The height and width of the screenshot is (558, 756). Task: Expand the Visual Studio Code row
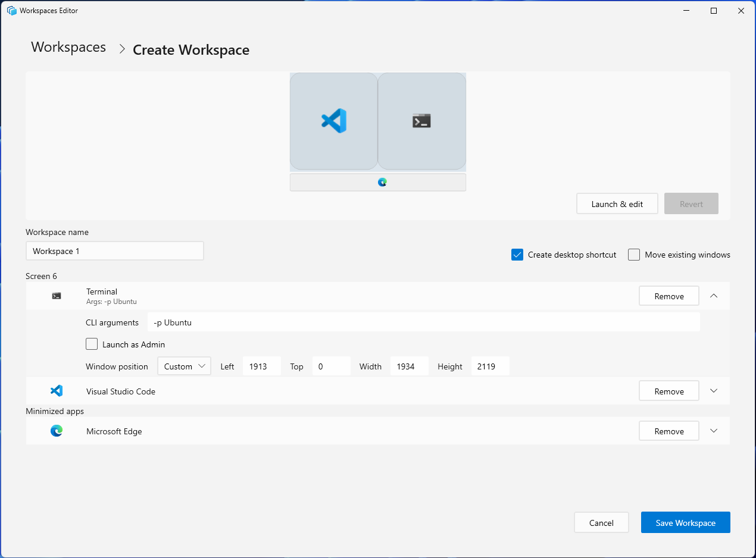[713, 391]
